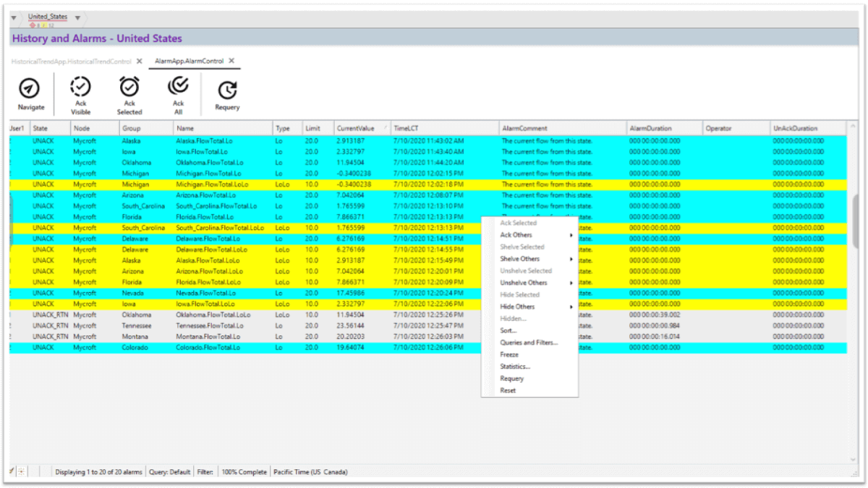Click the new alarm status bar icon
Viewport: 868px width, 488px height.
click(20, 472)
